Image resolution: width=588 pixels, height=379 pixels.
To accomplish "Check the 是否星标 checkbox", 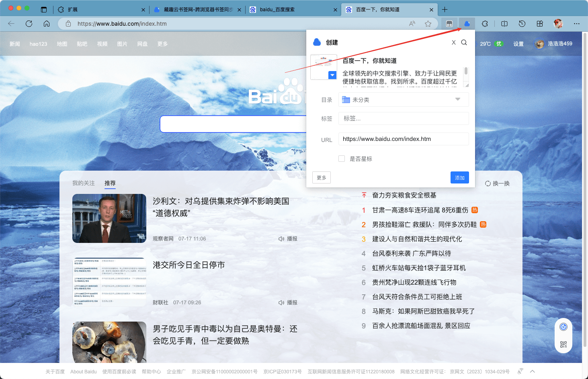I will coord(342,159).
